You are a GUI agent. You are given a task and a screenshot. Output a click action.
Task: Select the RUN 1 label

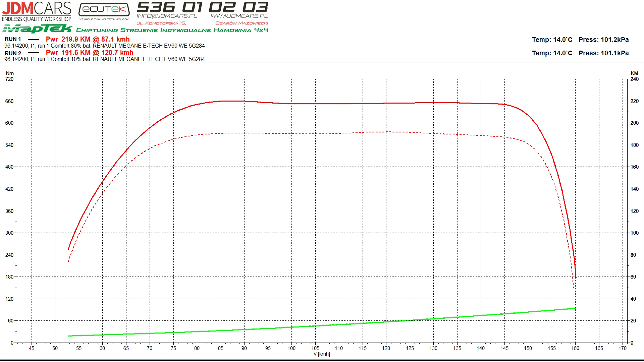click(x=13, y=39)
